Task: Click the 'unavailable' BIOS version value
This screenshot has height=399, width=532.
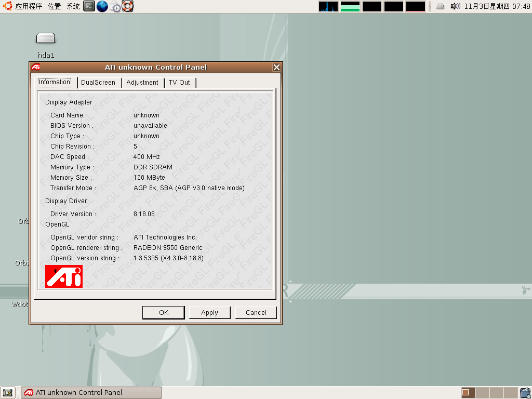Action: (x=150, y=126)
